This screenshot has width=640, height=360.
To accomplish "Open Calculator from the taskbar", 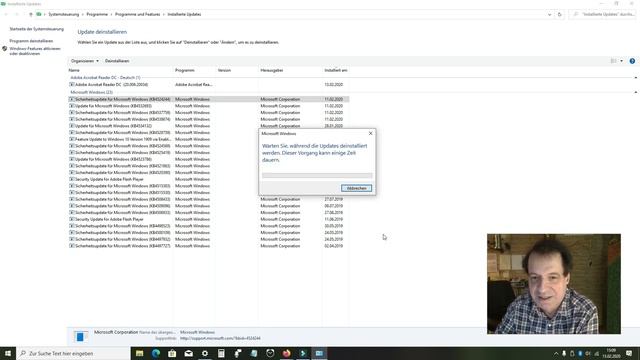I will coord(221,353).
